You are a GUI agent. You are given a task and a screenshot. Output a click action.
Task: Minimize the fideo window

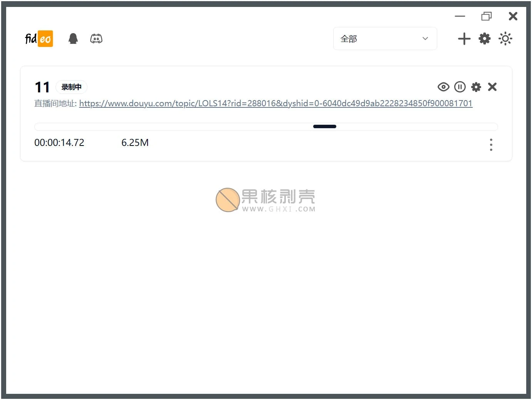click(460, 16)
